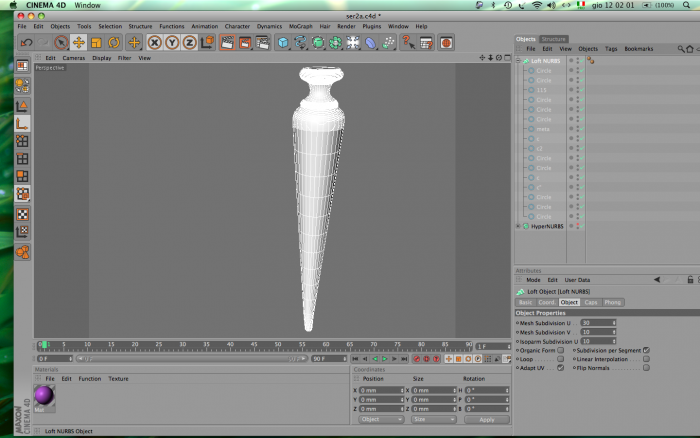Open the Plugins menu
This screenshot has width=700, height=438.
click(371, 26)
